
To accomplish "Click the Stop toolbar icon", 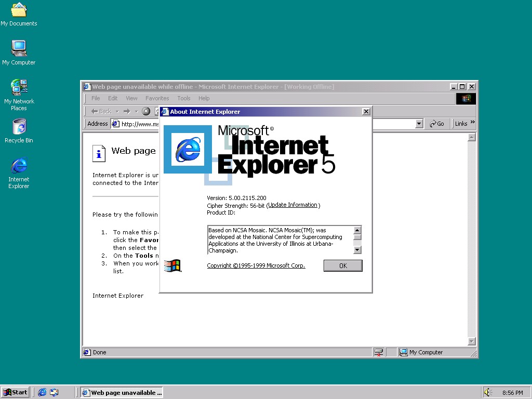I will pos(146,111).
